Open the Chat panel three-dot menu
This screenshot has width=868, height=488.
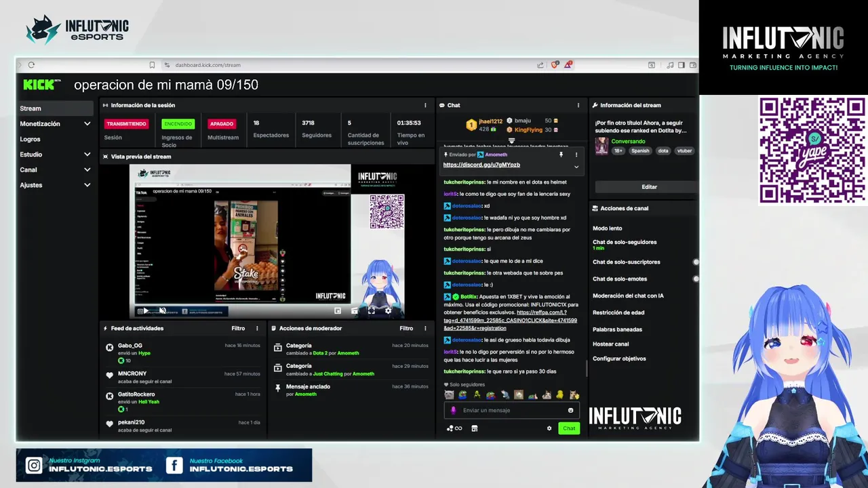tap(578, 105)
